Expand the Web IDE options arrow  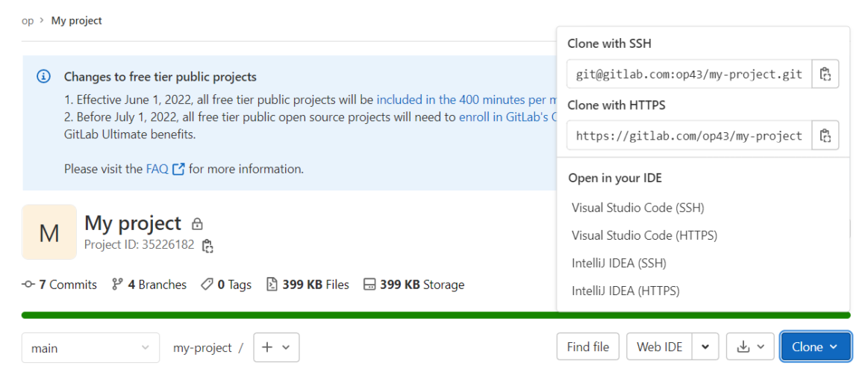point(705,347)
